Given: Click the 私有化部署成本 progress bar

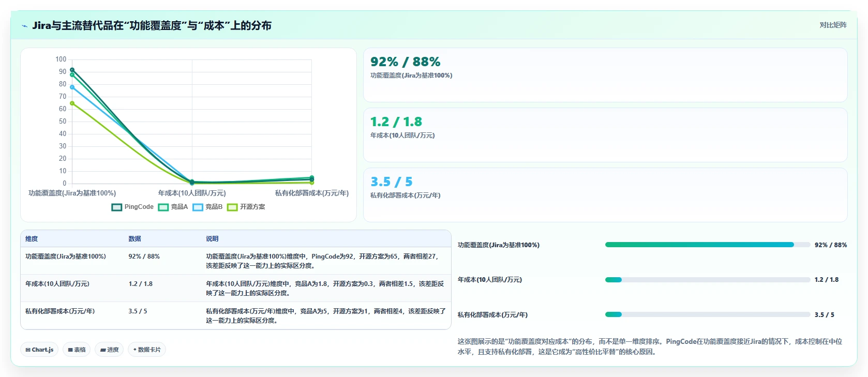Looking at the screenshot, I should point(707,314).
